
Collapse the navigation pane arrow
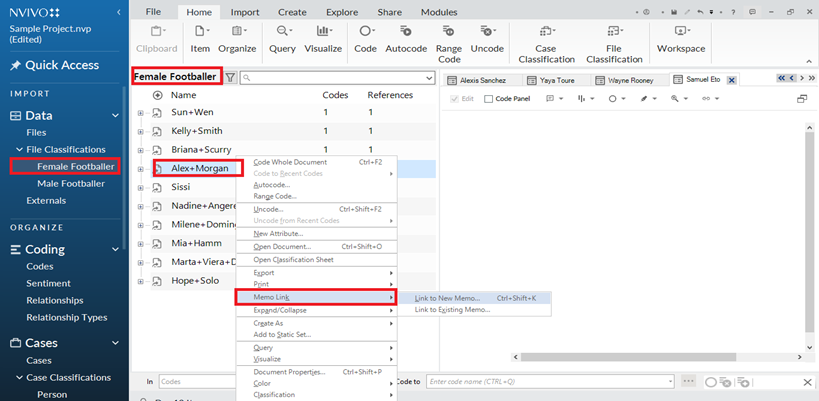click(x=119, y=11)
